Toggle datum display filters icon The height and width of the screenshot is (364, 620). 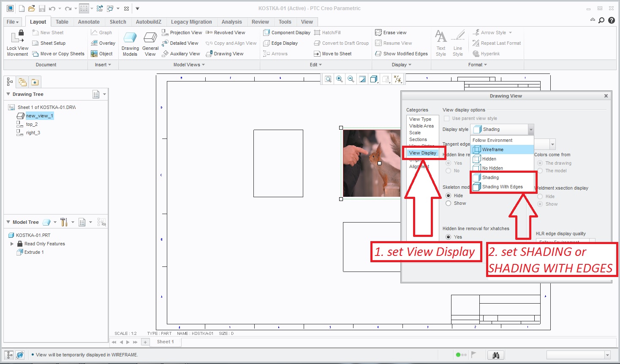click(x=397, y=79)
